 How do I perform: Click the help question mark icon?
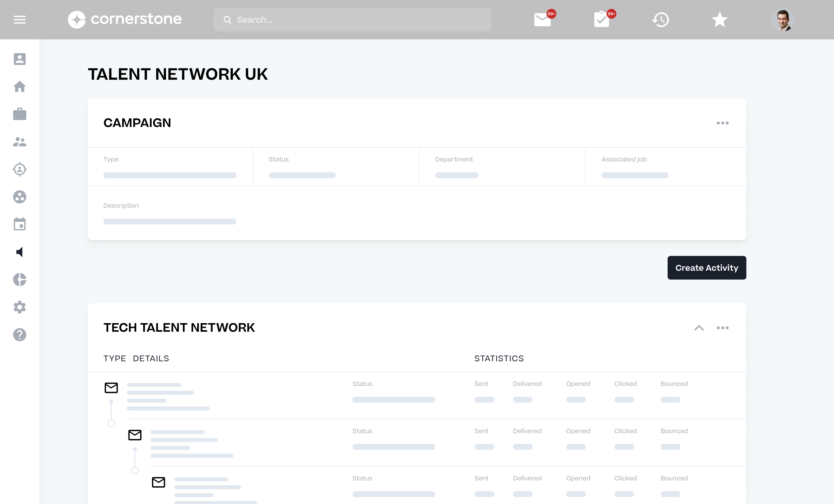[x=20, y=334]
